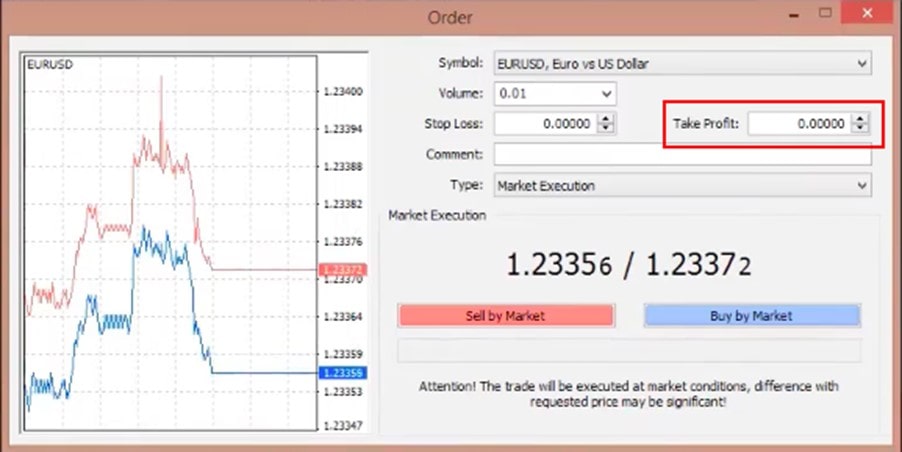Click the 1.23394 price axis label

click(343, 129)
